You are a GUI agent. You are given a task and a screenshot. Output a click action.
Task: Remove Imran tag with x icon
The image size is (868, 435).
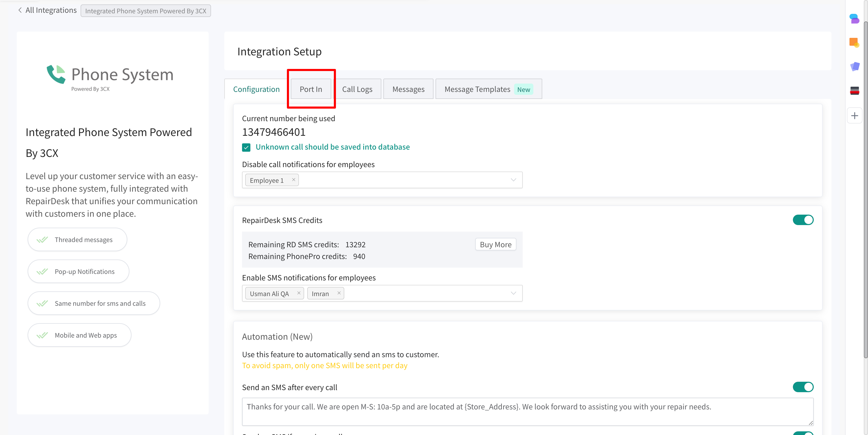tap(339, 293)
